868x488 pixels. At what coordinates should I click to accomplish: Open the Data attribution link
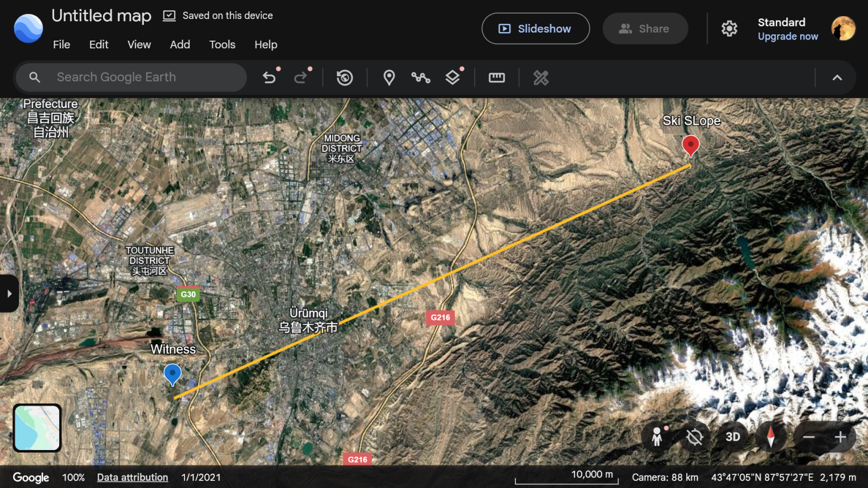[x=132, y=477]
